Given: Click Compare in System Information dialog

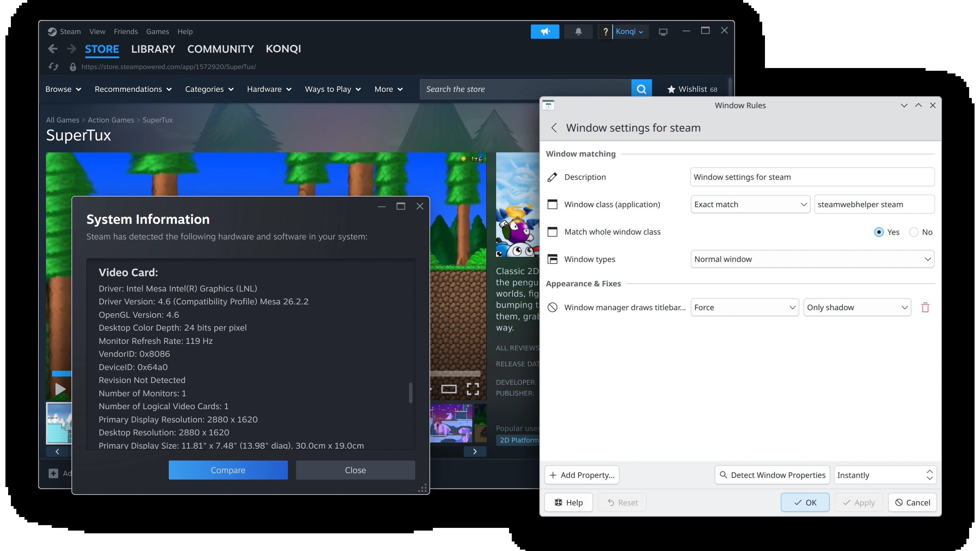Looking at the screenshot, I should tap(228, 470).
